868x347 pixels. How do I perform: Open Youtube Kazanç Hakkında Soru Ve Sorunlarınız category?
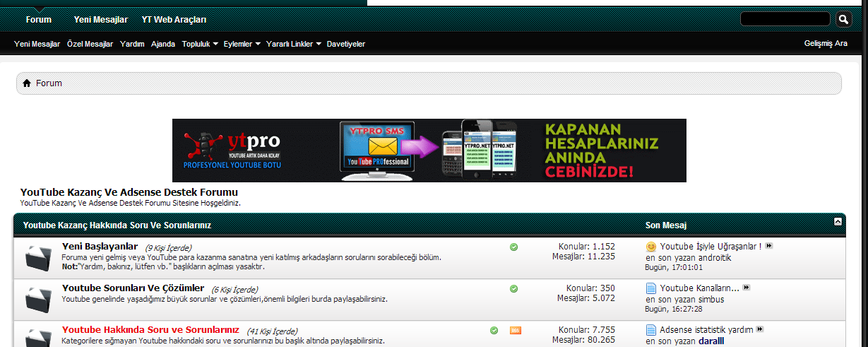tap(117, 225)
